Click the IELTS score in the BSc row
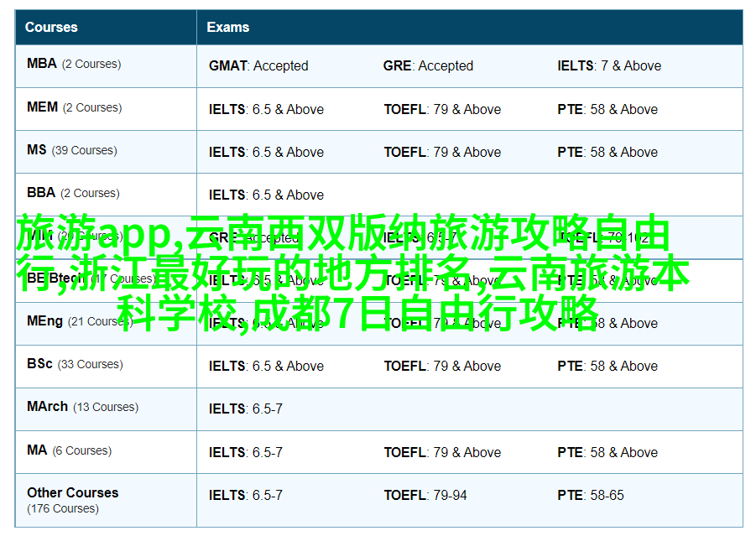The height and width of the screenshot is (536, 756). click(266, 367)
